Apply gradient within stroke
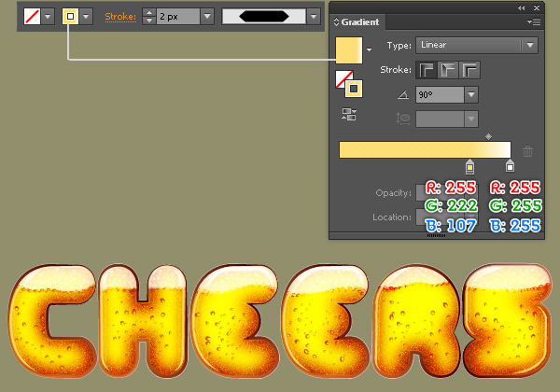 click(x=427, y=70)
